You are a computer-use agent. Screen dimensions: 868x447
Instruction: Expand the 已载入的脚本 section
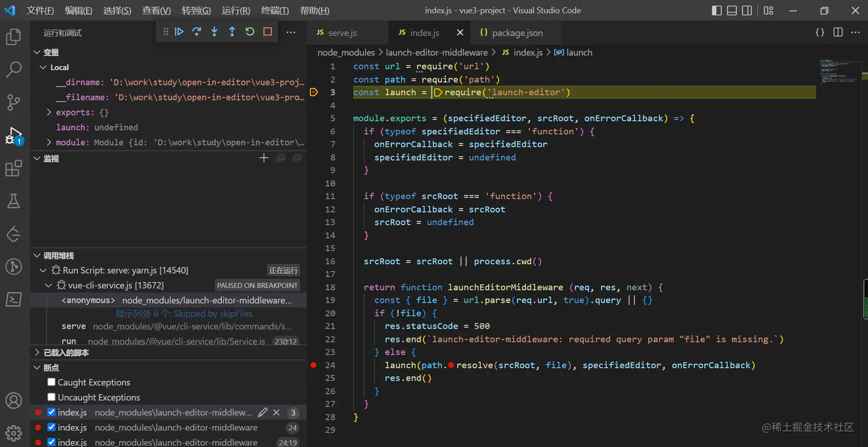[66, 353]
